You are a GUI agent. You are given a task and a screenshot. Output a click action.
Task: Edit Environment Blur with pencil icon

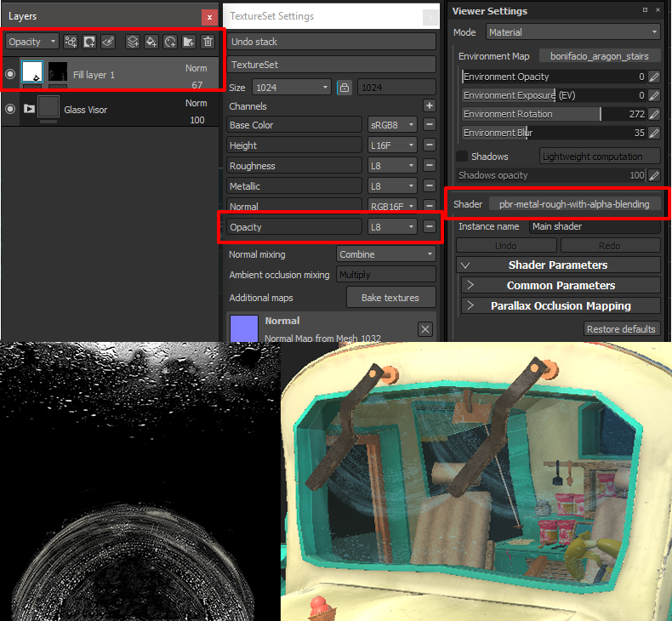(x=654, y=133)
